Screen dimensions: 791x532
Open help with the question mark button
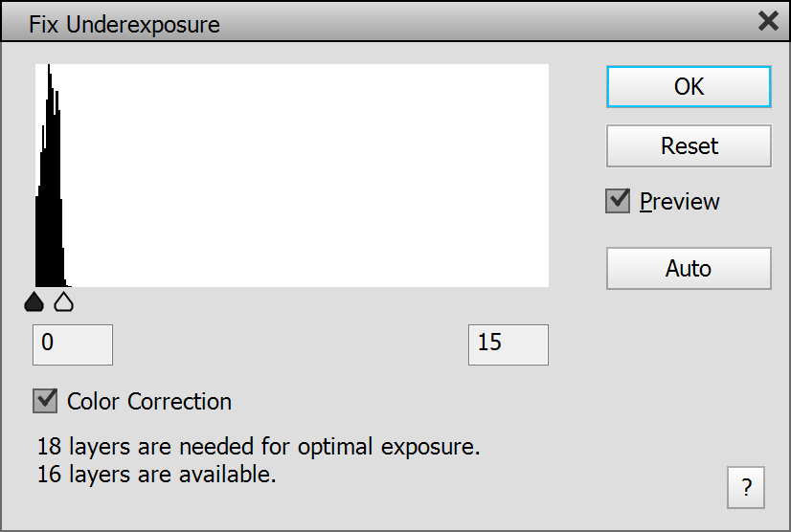point(746,488)
